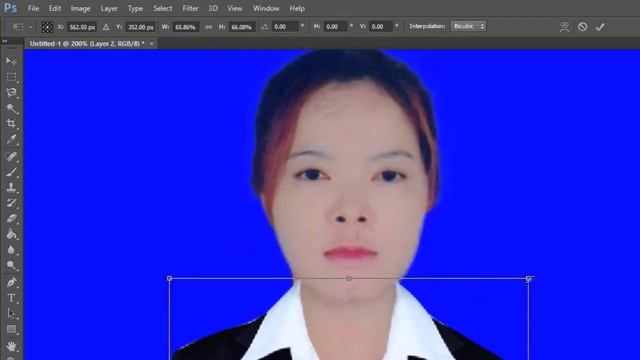Select the Horizontal Type tool

[11, 298]
